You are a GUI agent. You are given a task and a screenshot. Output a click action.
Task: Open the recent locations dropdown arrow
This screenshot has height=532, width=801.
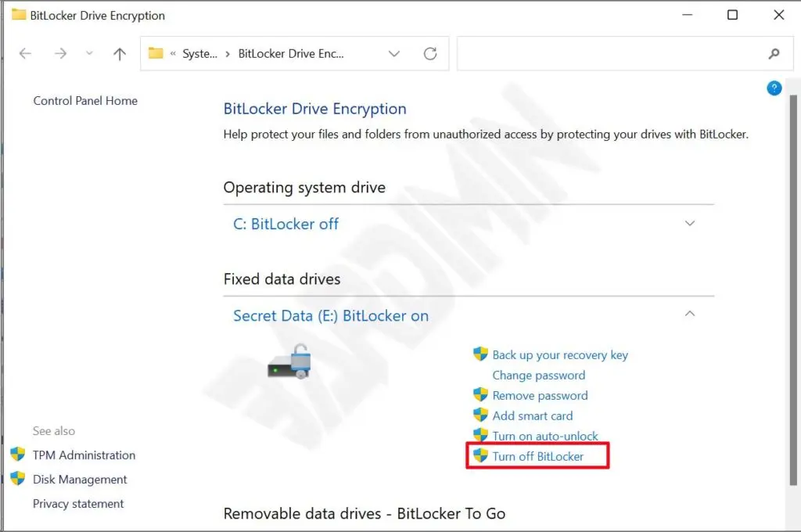pos(89,53)
